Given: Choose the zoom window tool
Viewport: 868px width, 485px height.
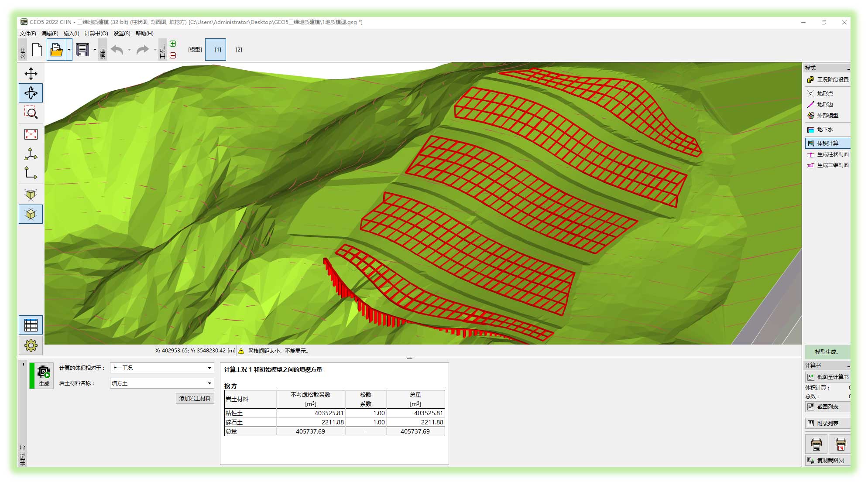Looking at the screenshot, I should click(x=31, y=113).
